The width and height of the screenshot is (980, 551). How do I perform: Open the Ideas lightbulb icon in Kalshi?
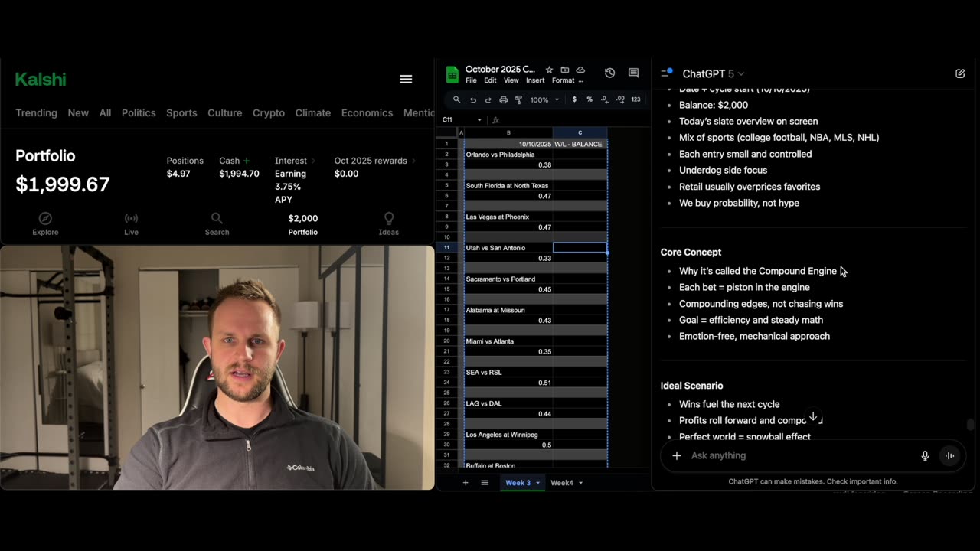click(389, 218)
